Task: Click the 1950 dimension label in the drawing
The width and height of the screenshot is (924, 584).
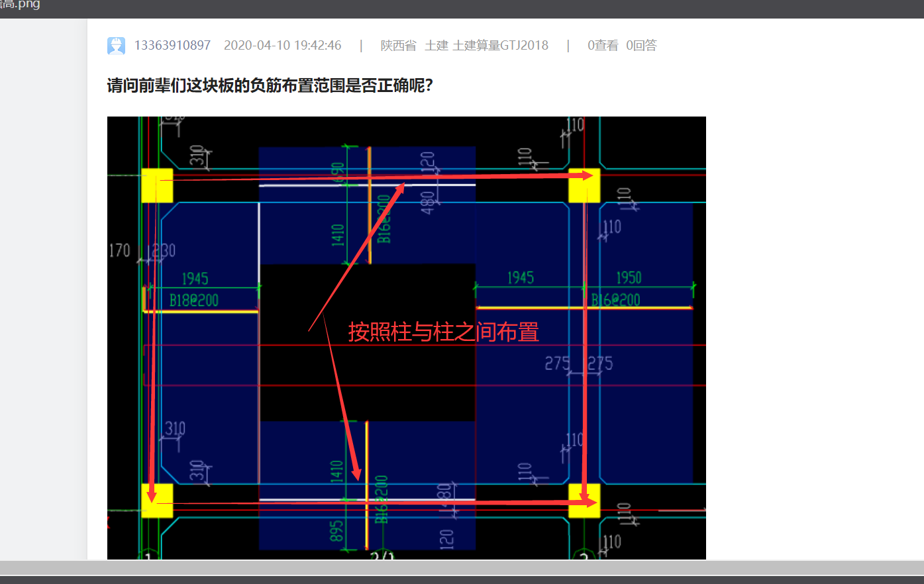Action: point(629,277)
